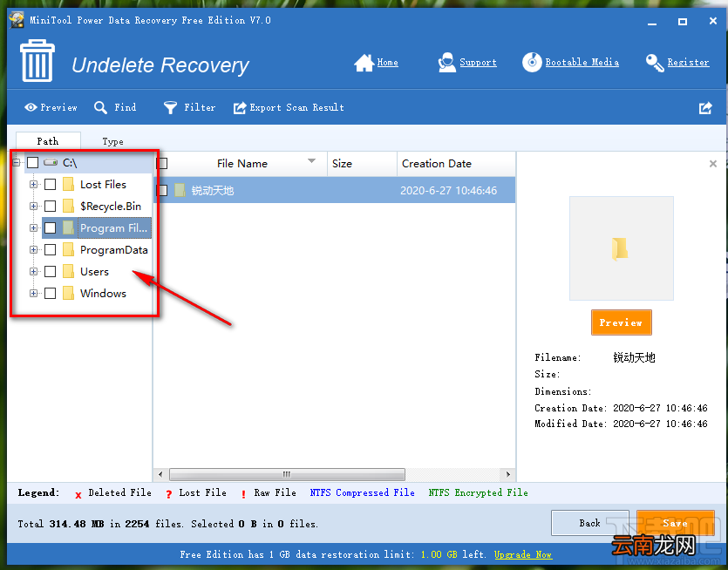
Task: Expand the Windows node
Action: click(x=33, y=294)
